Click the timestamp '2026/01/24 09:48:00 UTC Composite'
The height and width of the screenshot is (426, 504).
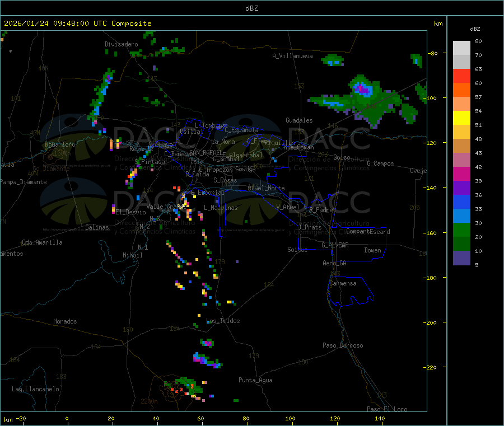point(77,24)
